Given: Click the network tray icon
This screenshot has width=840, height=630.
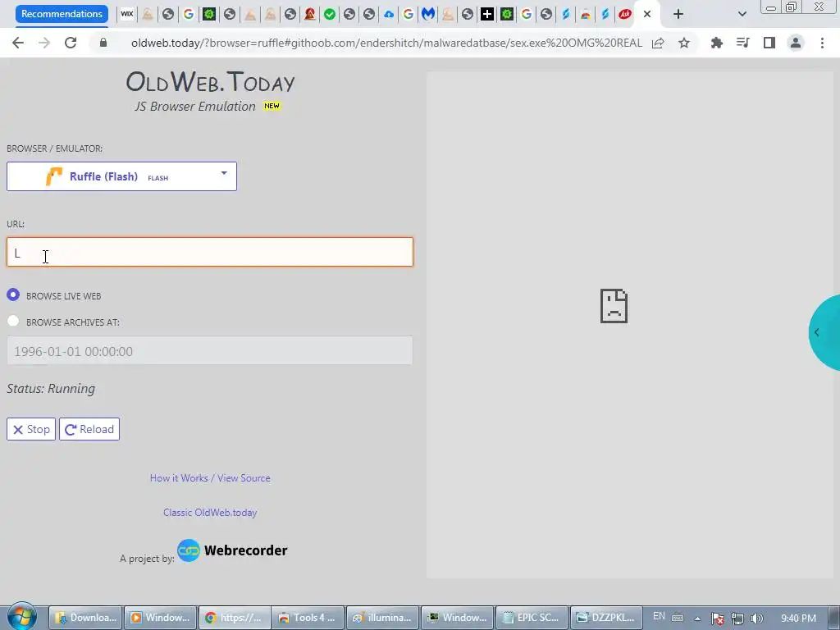Looking at the screenshot, I should click(x=737, y=619).
